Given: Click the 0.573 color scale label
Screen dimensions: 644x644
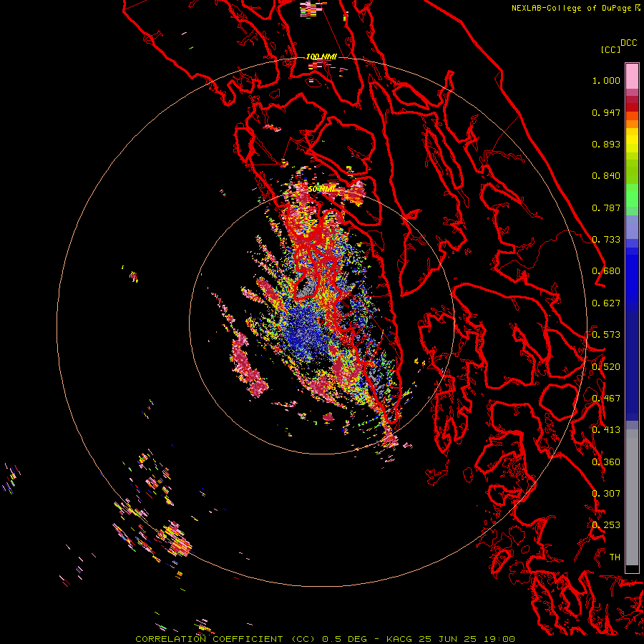Looking at the screenshot, I should pos(606,335).
